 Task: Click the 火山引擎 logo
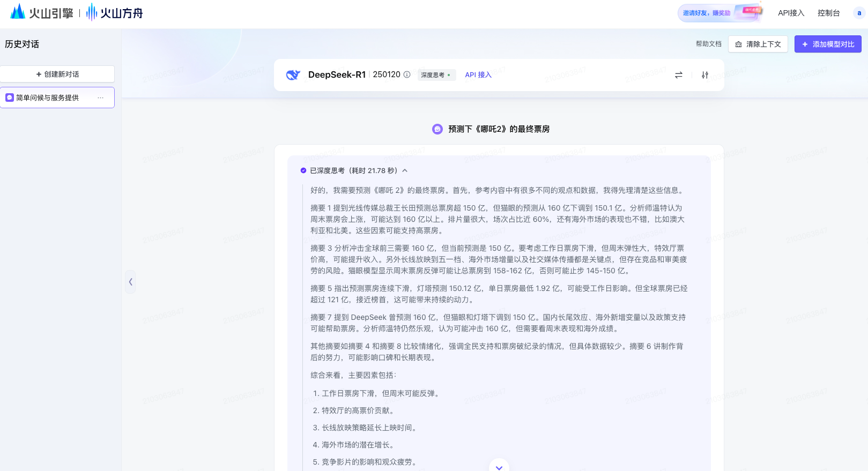click(x=42, y=12)
